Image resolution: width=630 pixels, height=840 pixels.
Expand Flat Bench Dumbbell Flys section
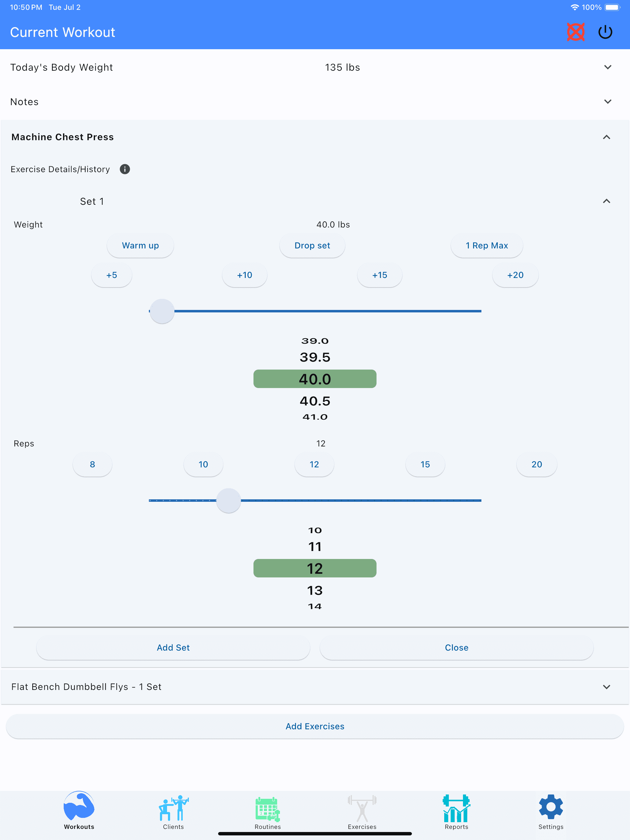coord(315,687)
